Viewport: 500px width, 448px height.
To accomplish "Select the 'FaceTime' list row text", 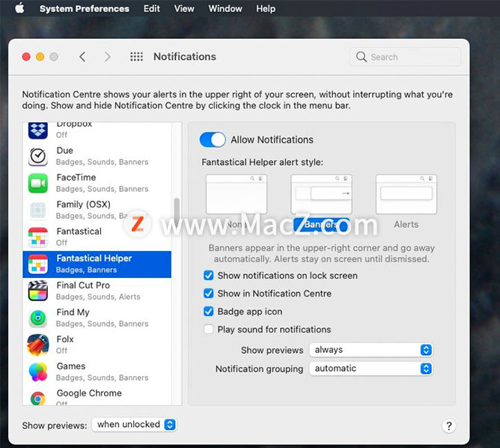I will pos(76,178).
